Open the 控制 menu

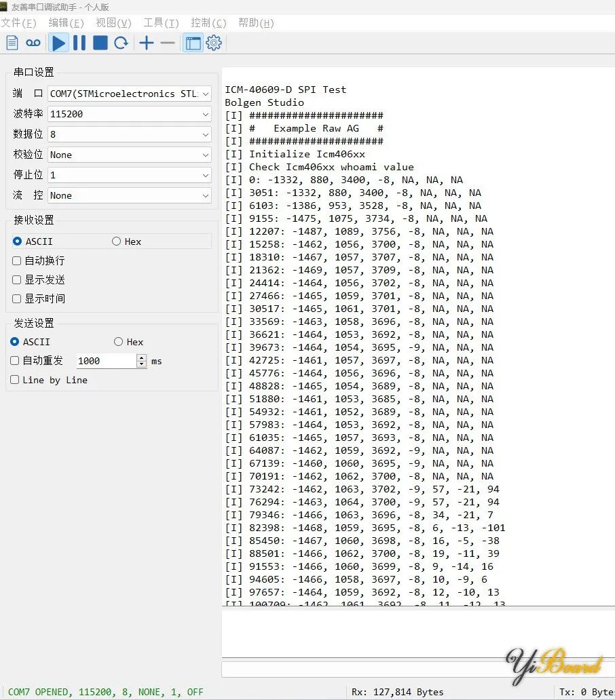pos(208,22)
